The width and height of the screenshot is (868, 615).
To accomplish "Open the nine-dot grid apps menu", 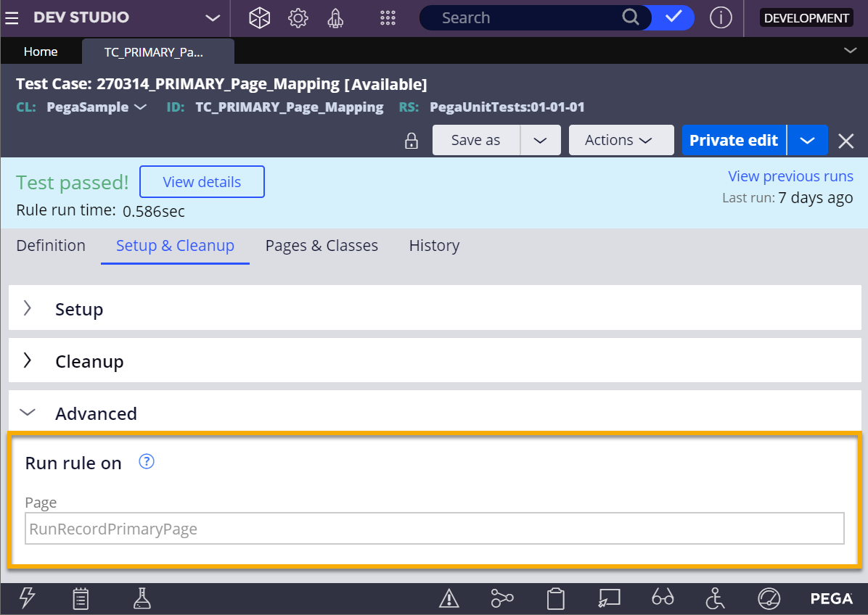I will (x=388, y=18).
